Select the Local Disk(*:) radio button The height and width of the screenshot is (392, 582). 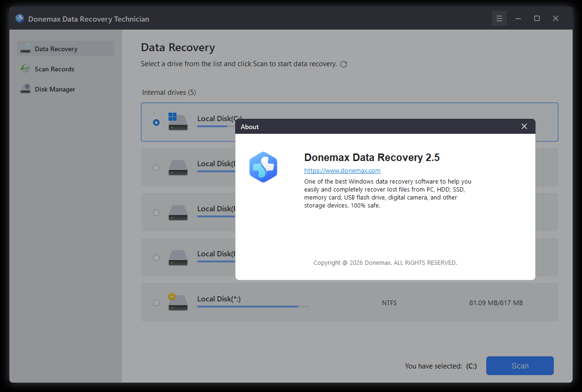pyautogui.click(x=156, y=302)
